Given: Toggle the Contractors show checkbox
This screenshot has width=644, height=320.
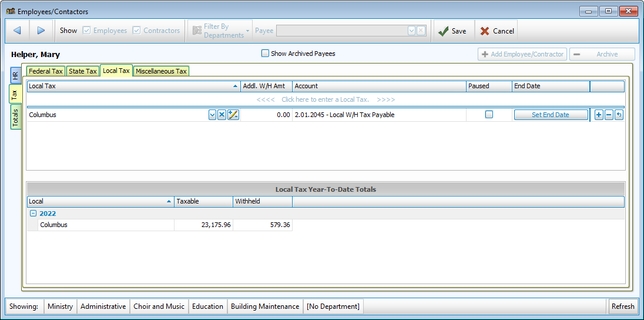Looking at the screenshot, I should pyautogui.click(x=137, y=31).
